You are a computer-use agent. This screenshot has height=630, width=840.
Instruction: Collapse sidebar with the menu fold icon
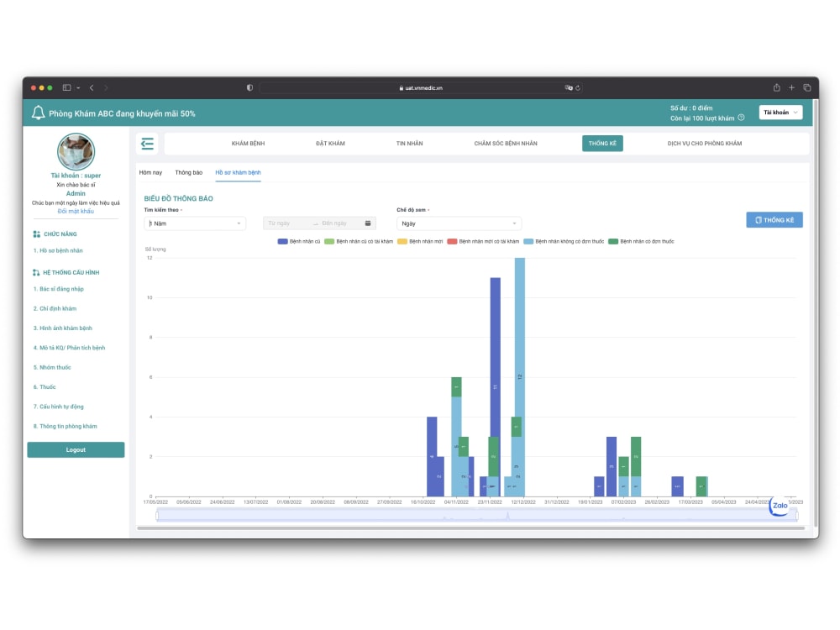(x=147, y=144)
